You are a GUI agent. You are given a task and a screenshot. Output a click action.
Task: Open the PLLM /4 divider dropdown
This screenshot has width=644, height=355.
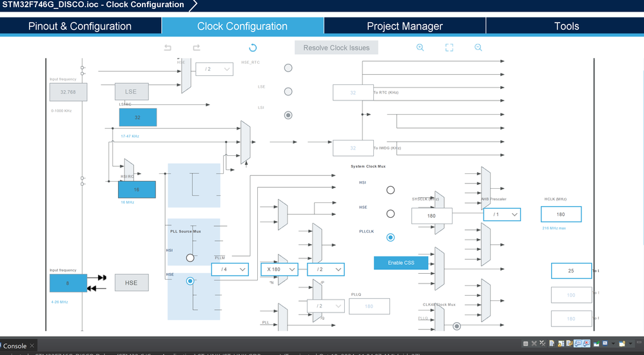[230, 269]
